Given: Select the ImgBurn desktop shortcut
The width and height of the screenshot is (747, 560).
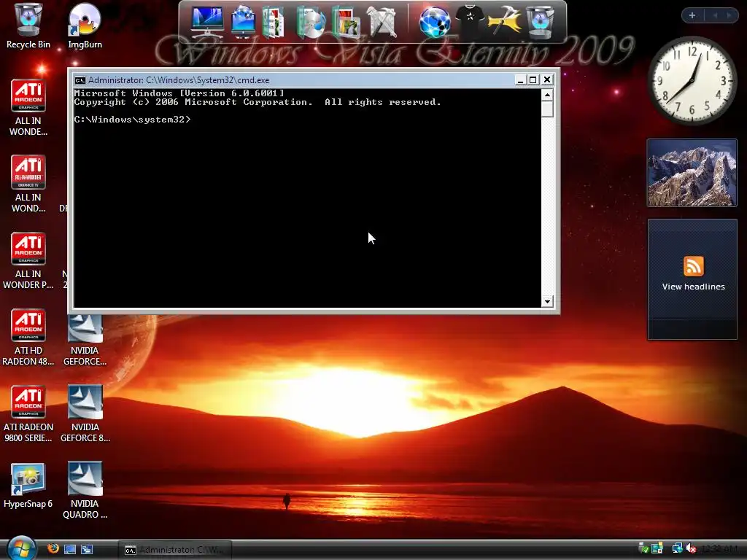Looking at the screenshot, I should pyautogui.click(x=85, y=26).
